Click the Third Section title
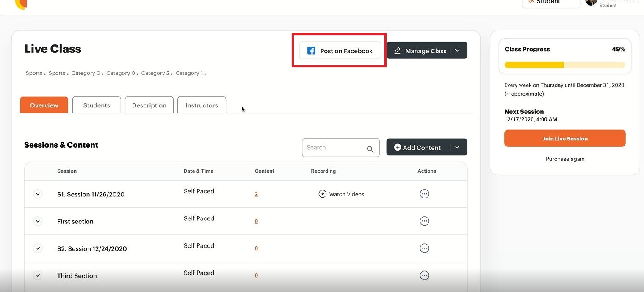644x292 pixels. click(77, 276)
